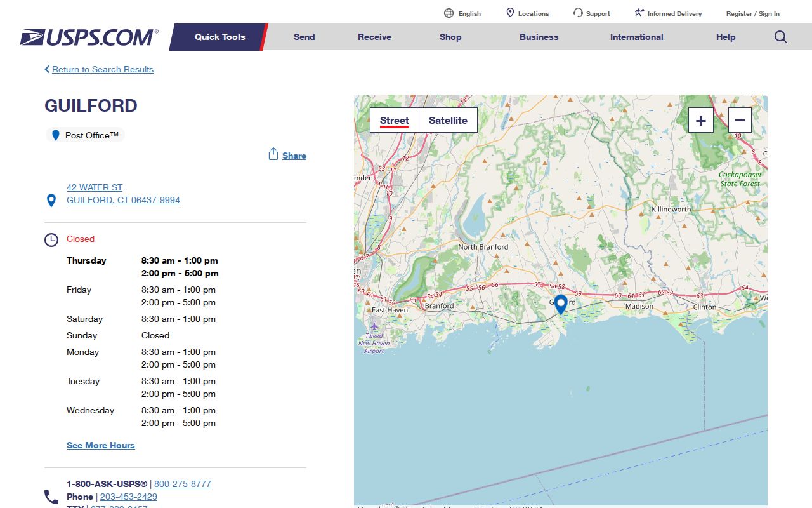This screenshot has height=508, width=812.
Task: Open the Help menu
Action: [726, 37]
